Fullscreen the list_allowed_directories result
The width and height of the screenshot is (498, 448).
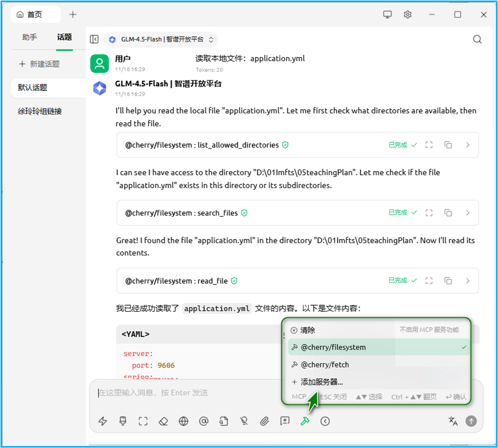pos(429,145)
